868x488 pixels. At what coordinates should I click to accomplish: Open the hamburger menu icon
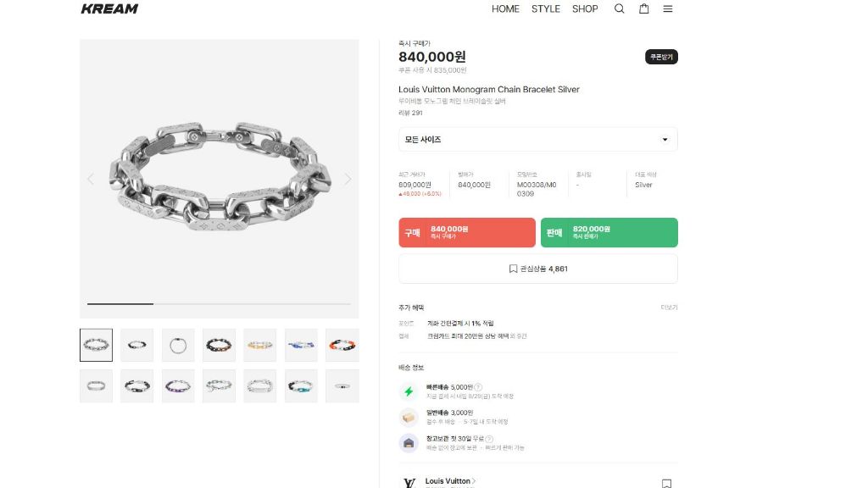[x=668, y=8]
